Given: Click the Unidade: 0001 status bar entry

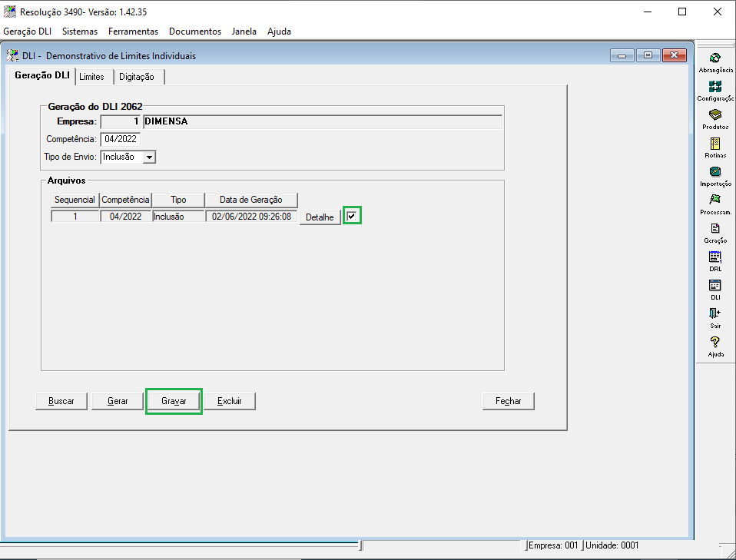Looking at the screenshot, I should click(x=612, y=545).
